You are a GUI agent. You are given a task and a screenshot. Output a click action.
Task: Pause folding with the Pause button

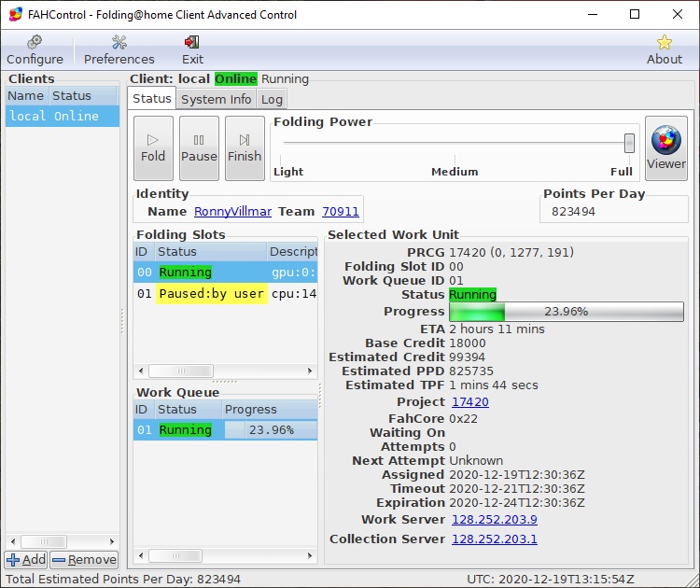[199, 148]
